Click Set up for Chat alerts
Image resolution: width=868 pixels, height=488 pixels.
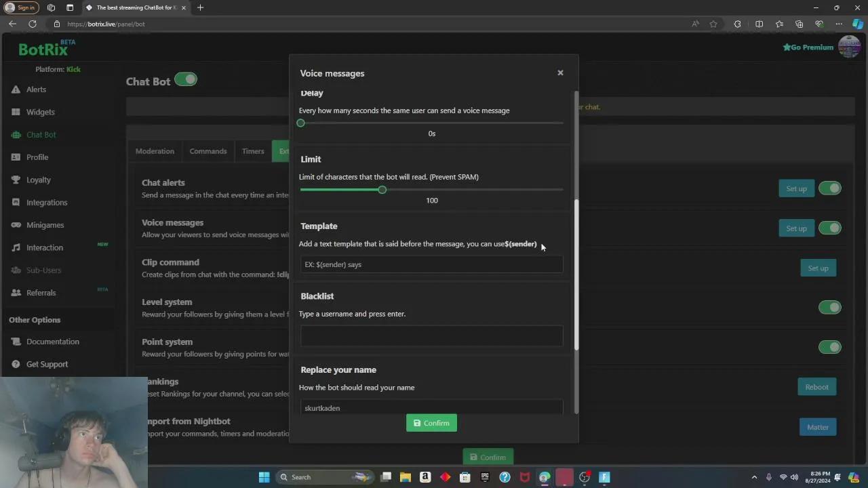click(x=796, y=188)
